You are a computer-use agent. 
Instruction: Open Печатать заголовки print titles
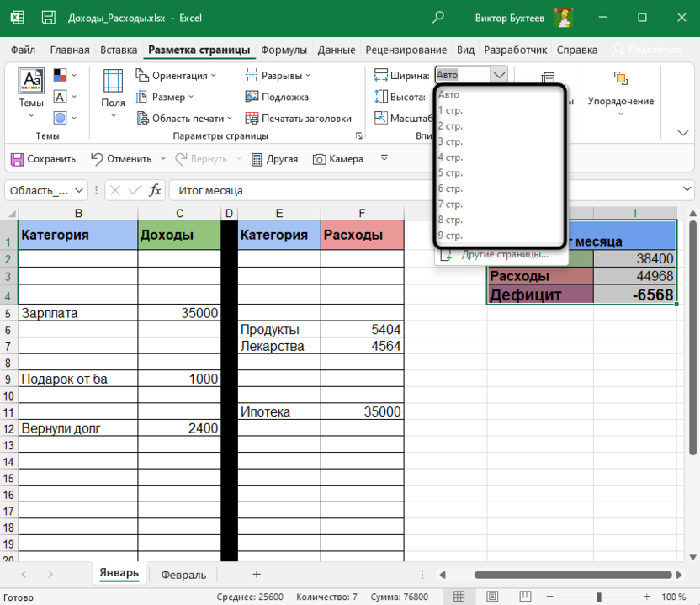(298, 119)
